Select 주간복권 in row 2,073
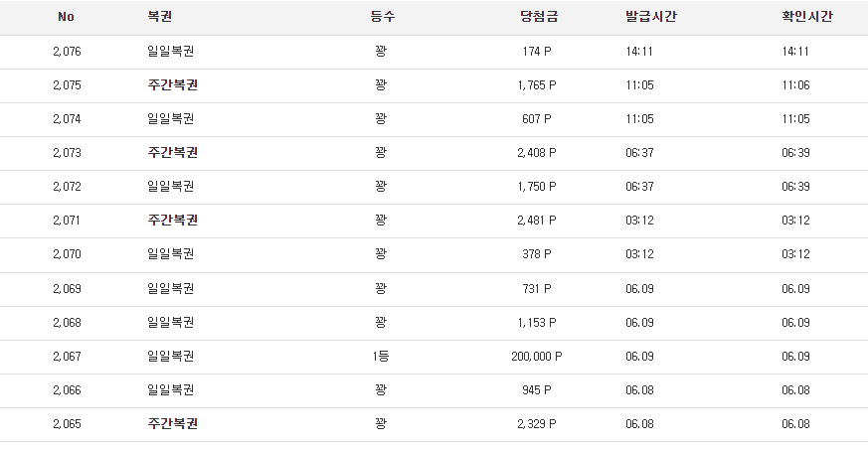868x450 pixels. click(x=173, y=153)
